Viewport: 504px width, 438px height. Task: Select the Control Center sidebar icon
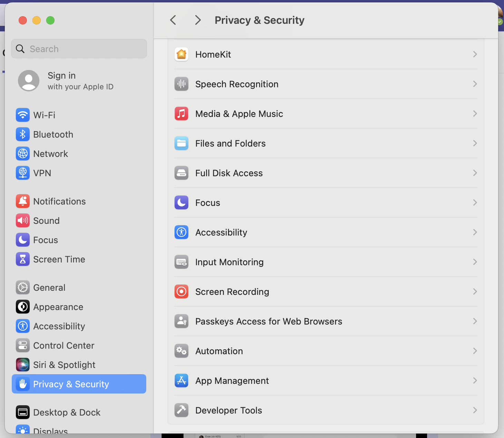coord(23,346)
